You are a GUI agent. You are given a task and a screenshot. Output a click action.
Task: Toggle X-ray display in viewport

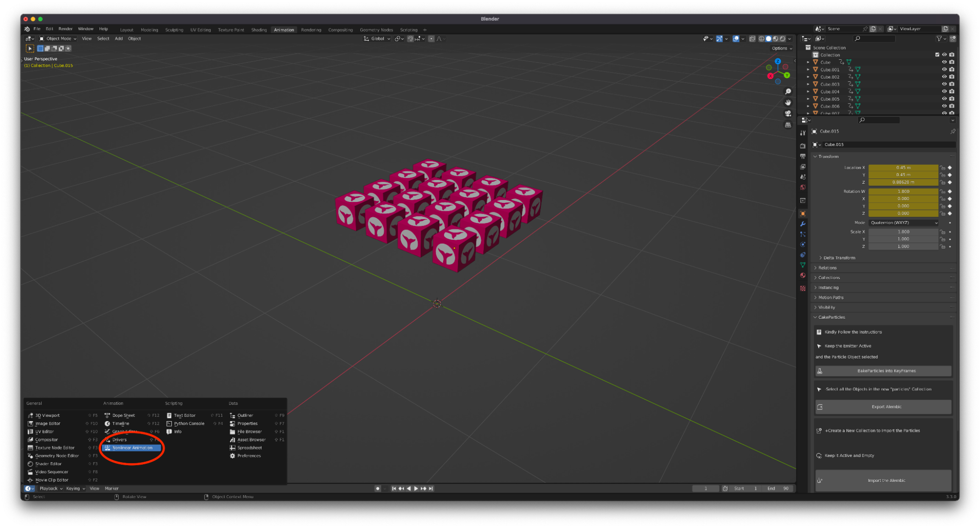point(752,39)
